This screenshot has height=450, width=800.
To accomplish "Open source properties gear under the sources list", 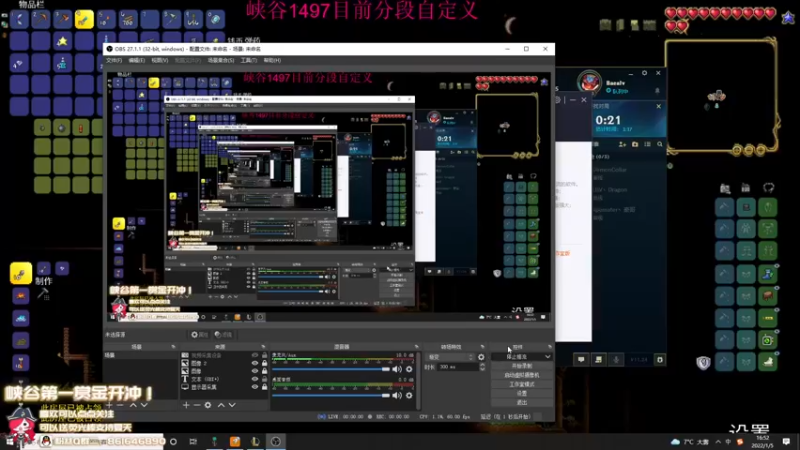I will 208,405.
